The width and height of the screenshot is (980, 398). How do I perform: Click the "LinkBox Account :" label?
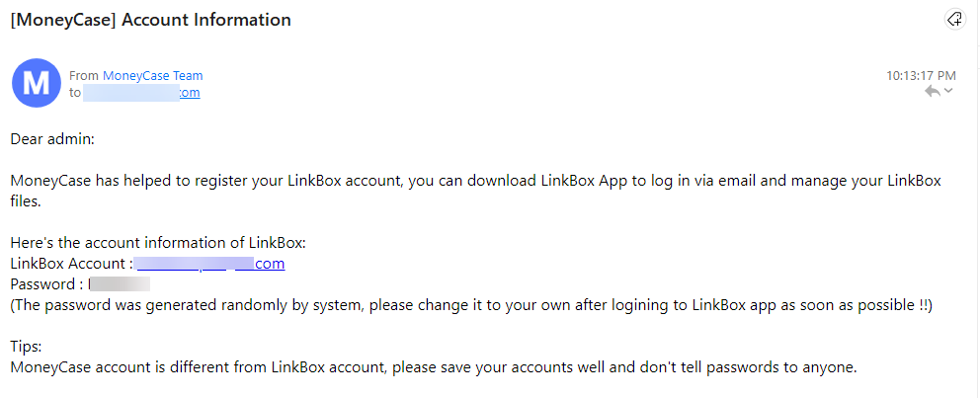point(72,264)
